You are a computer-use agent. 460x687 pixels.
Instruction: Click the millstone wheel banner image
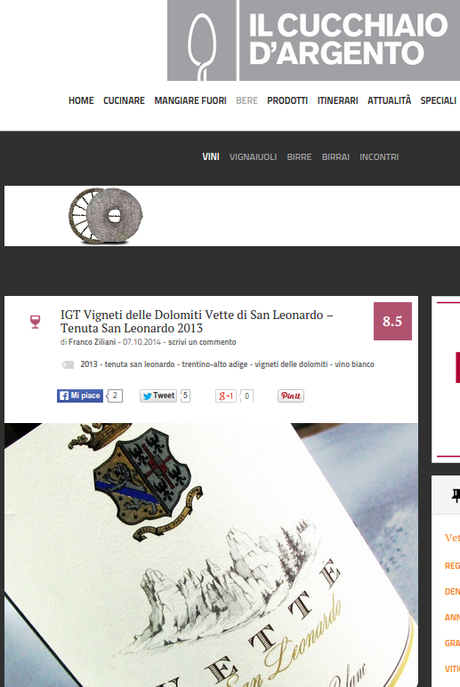coord(106,216)
